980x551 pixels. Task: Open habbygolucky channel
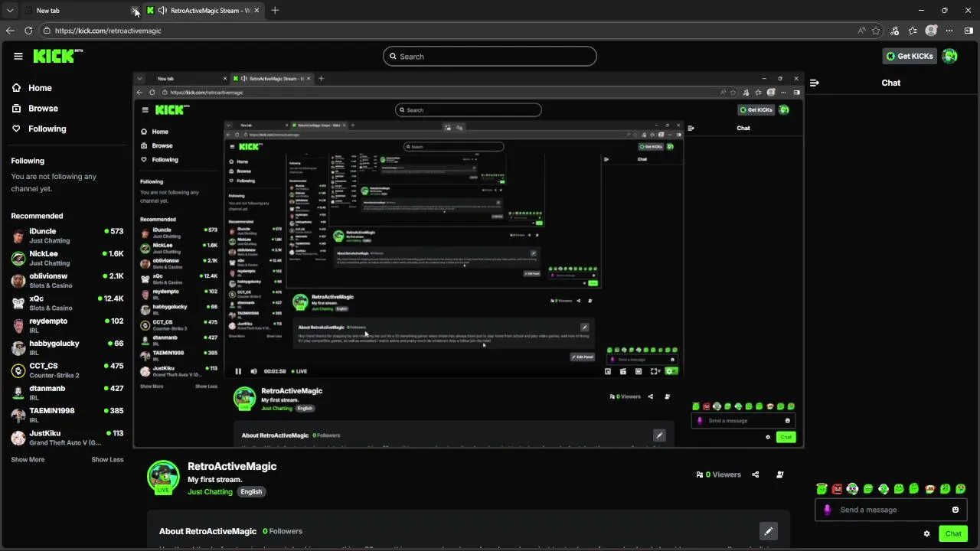(x=67, y=348)
